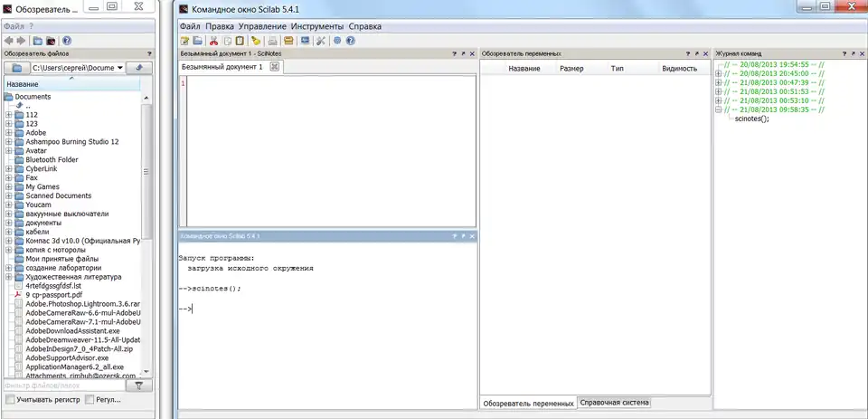This screenshot has width=868, height=419.
Task: Expand the Adobe folder tree node
Action: click(9, 133)
